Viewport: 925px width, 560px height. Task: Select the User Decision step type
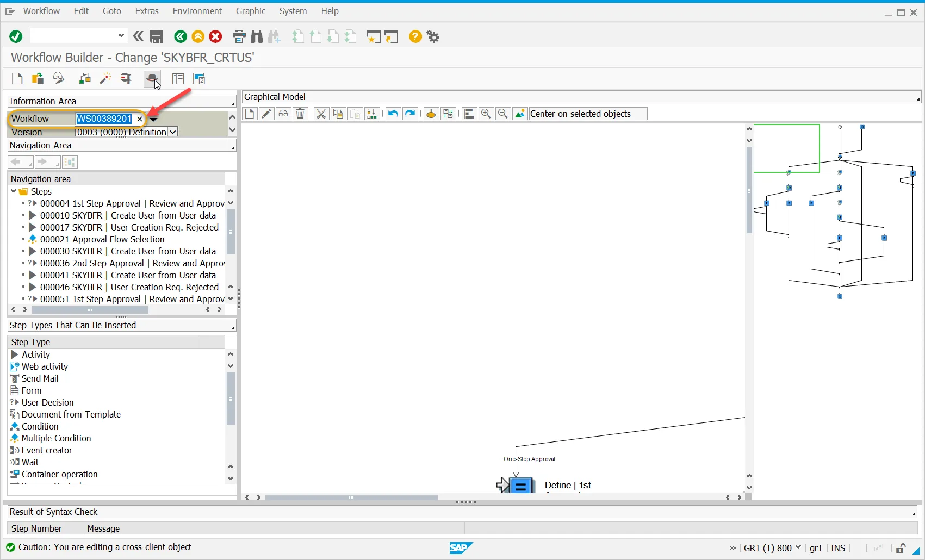47,402
